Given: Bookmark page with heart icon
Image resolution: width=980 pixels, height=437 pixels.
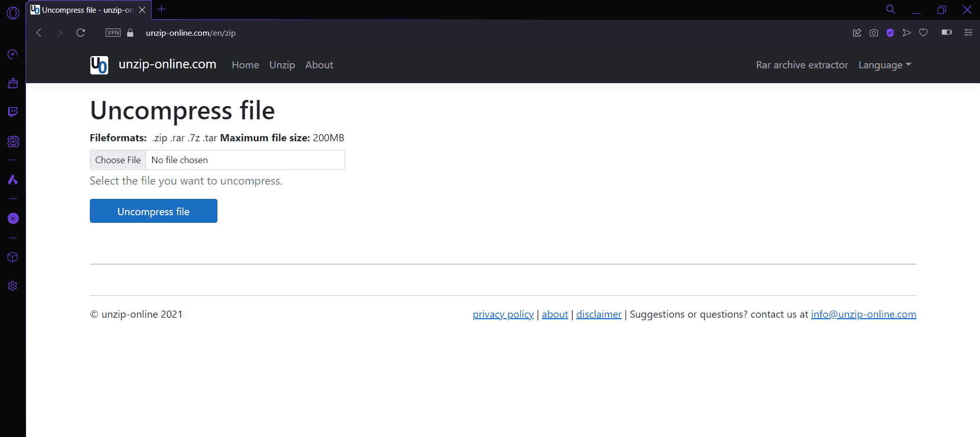Looking at the screenshot, I should (923, 33).
